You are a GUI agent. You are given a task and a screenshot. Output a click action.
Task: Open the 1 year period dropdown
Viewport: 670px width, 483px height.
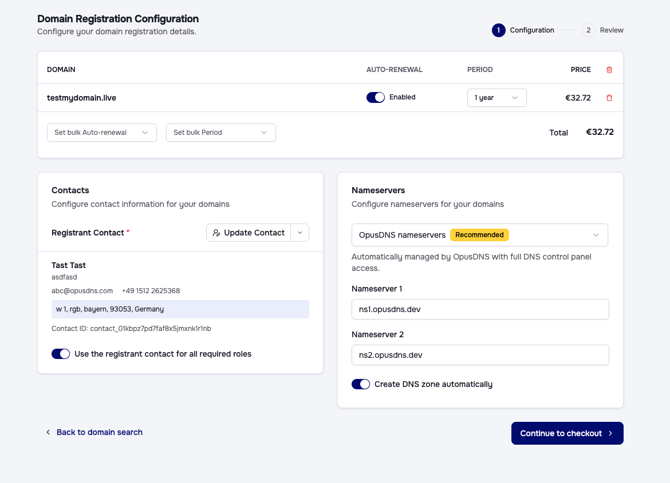(x=497, y=98)
